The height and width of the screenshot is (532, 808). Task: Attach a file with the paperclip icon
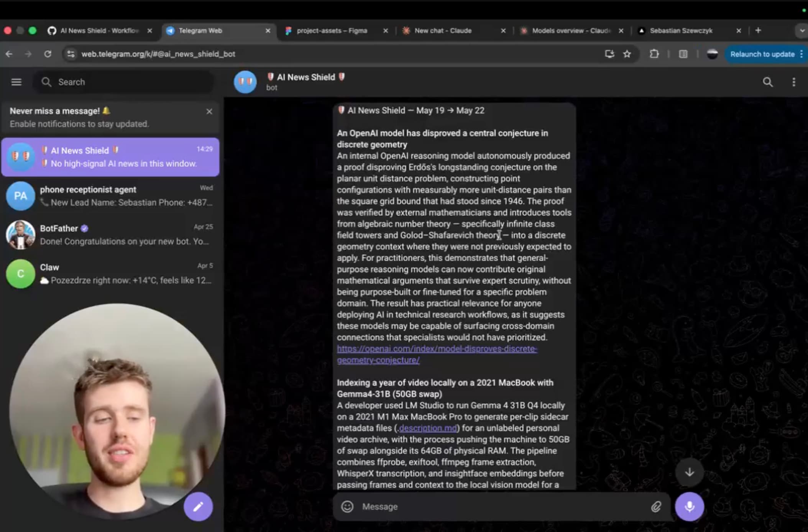656,507
